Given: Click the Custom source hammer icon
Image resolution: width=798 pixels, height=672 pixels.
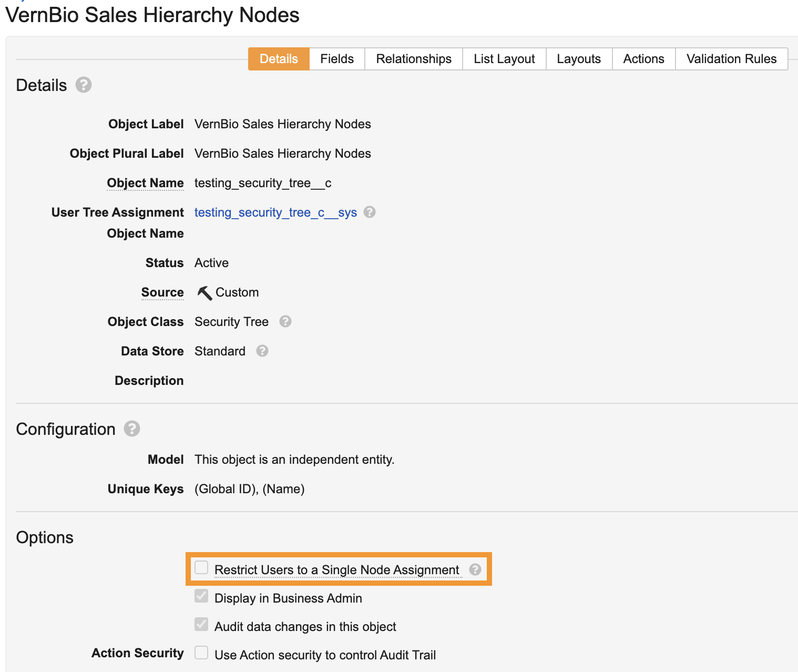Looking at the screenshot, I should (204, 292).
